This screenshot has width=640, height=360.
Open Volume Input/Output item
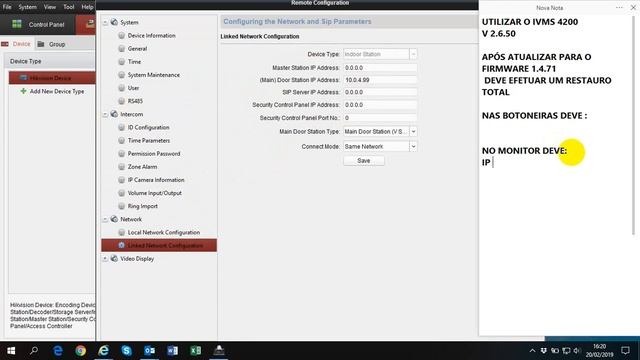click(154, 193)
